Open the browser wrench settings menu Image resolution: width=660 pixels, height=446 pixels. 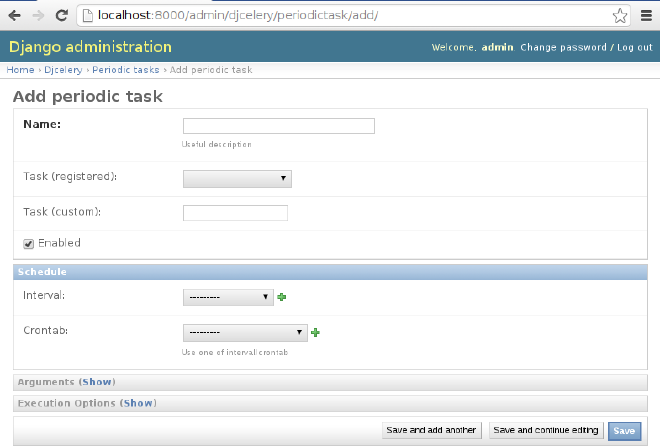[647, 16]
